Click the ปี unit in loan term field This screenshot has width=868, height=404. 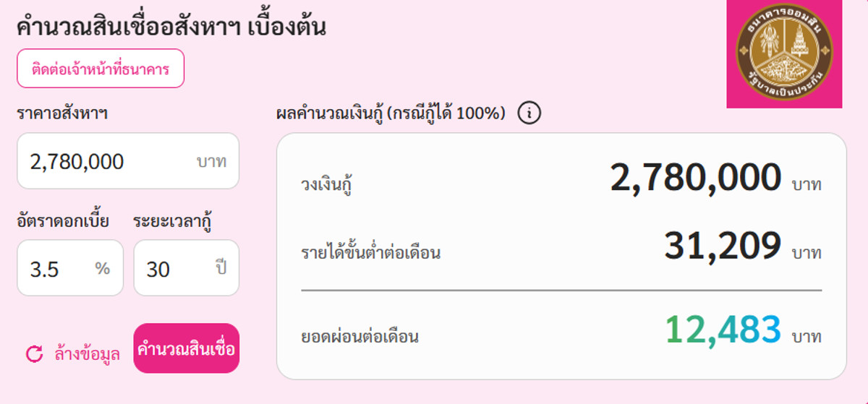[x=221, y=268]
